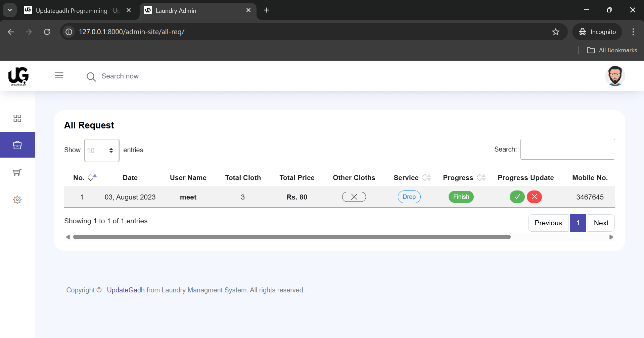Open the dashboard grid sidebar icon
This screenshot has width=644, height=338.
[17, 118]
